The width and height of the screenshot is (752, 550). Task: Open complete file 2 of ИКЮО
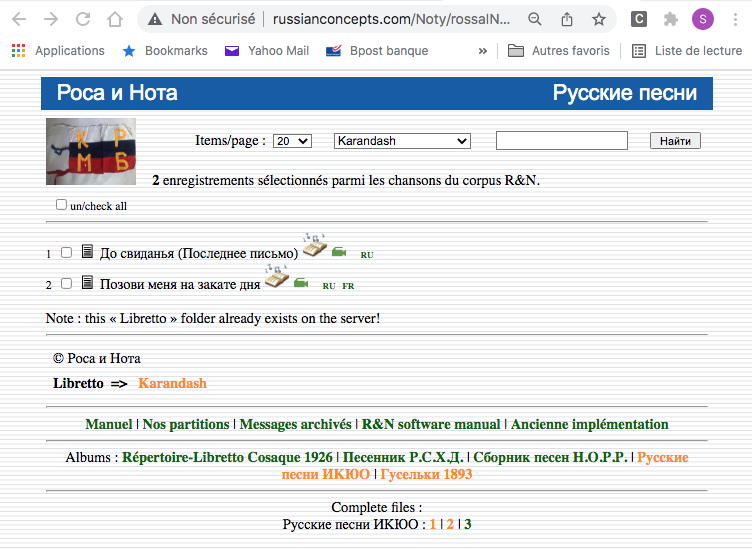[450, 524]
